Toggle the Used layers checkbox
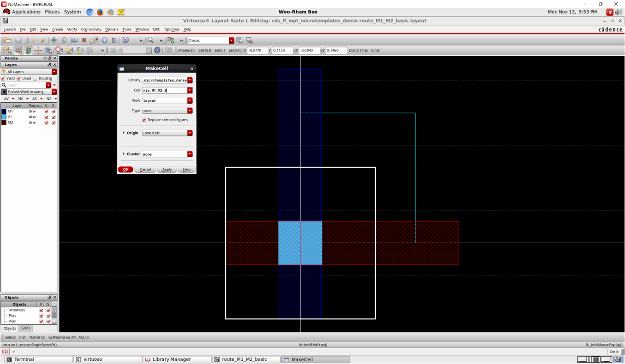Image resolution: width=625 pixels, height=364 pixels. [x=19, y=78]
